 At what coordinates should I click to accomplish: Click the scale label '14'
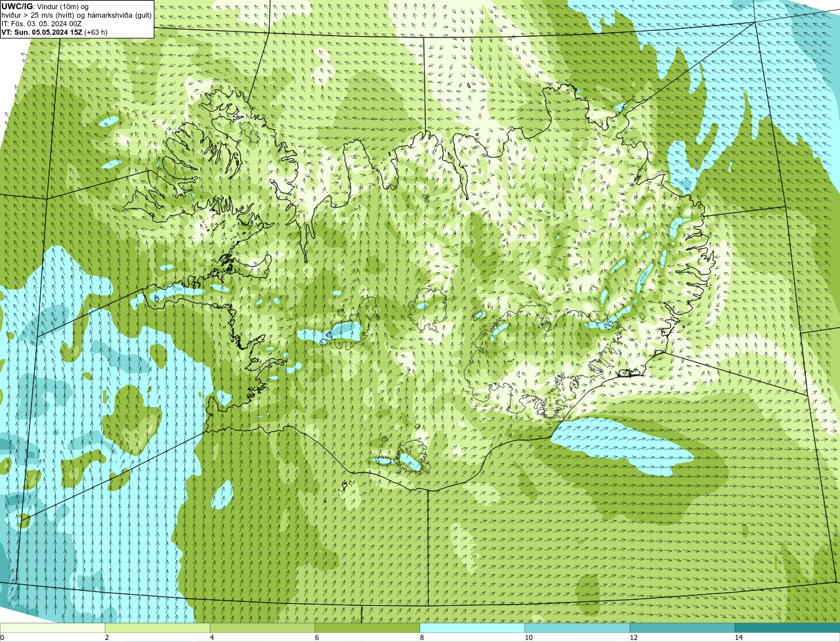[738, 637]
